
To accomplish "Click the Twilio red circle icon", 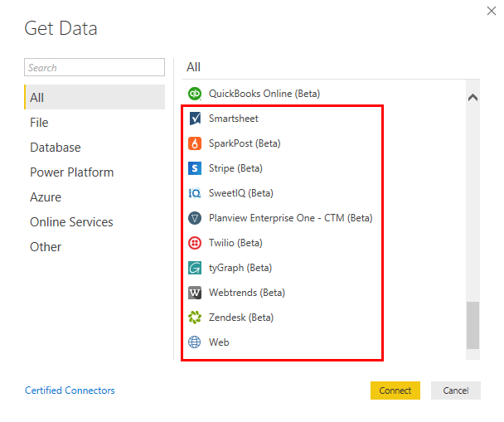I will click(195, 243).
